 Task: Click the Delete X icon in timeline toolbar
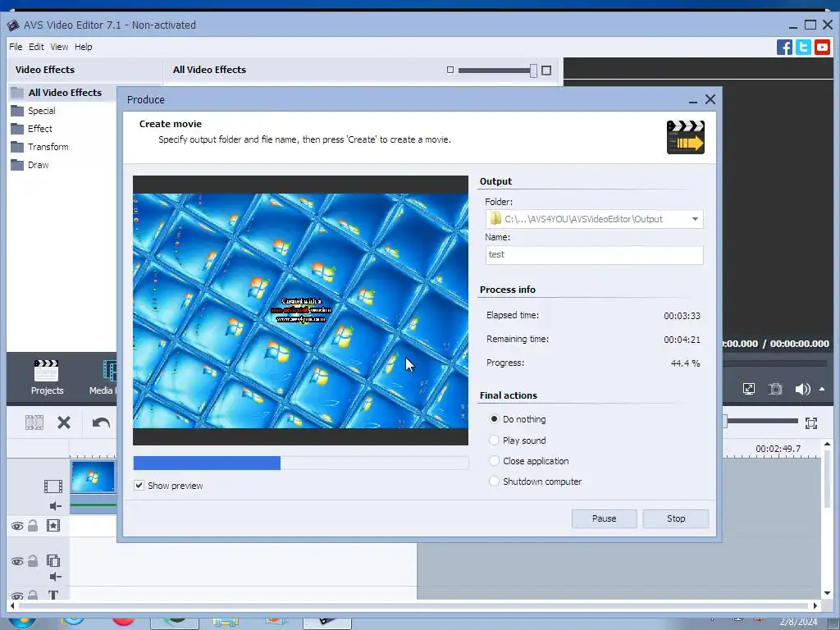pyautogui.click(x=64, y=422)
